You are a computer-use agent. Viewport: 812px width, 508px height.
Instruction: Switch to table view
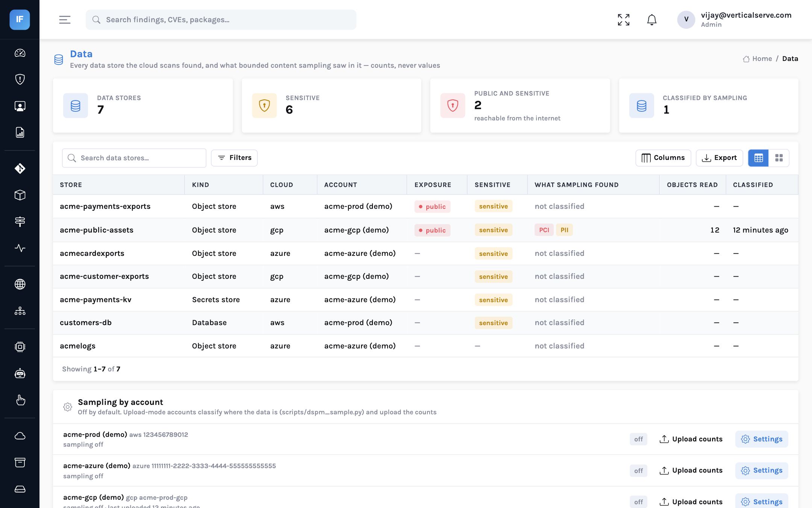pos(759,158)
